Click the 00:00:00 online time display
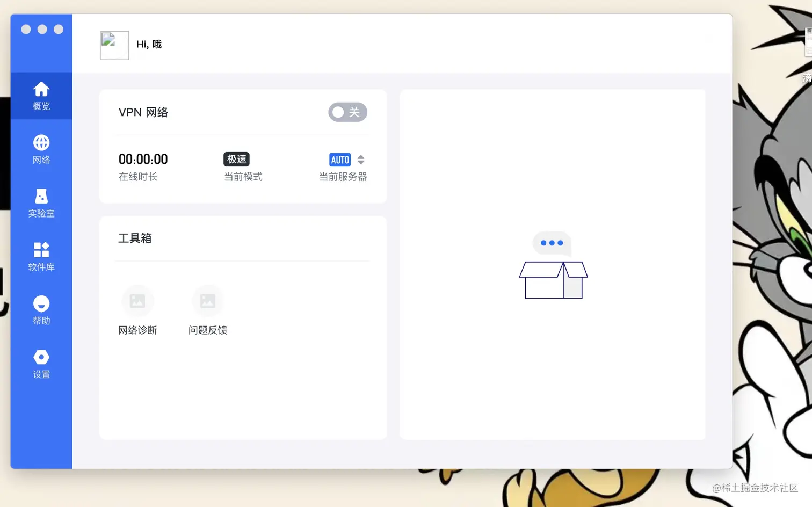This screenshot has height=507, width=812. tap(143, 159)
